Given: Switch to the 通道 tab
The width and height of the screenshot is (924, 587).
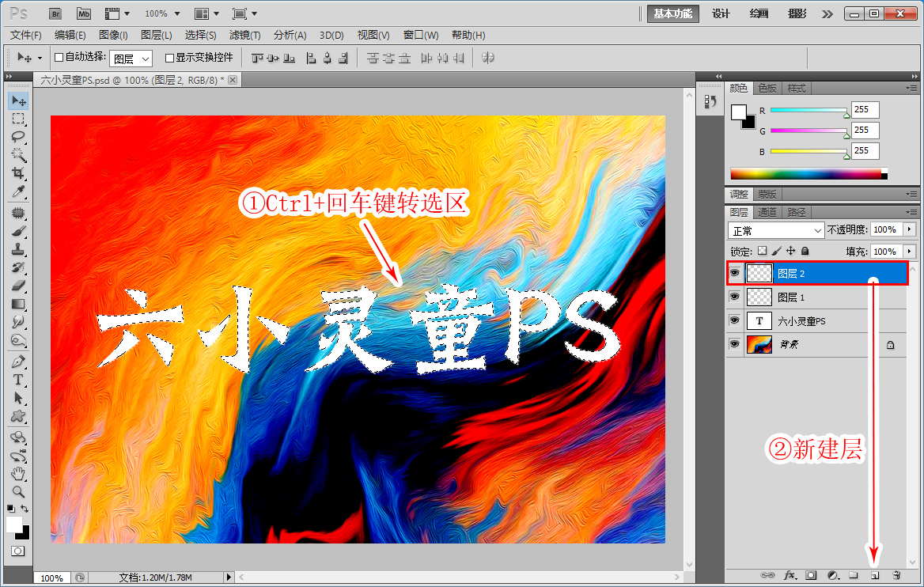Looking at the screenshot, I should [767, 212].
